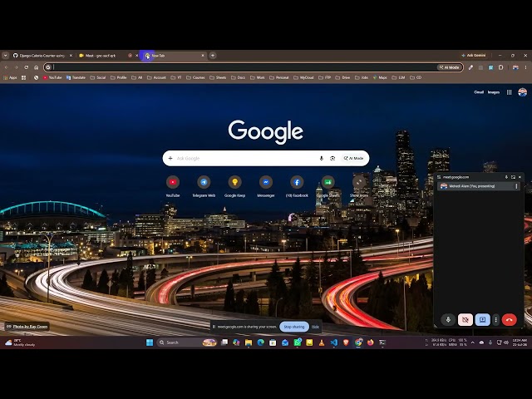The height and width of the screenshot is (399, 532).
Task: Open the Chrome profile avatar in toolbar
Action: point(515,67)
